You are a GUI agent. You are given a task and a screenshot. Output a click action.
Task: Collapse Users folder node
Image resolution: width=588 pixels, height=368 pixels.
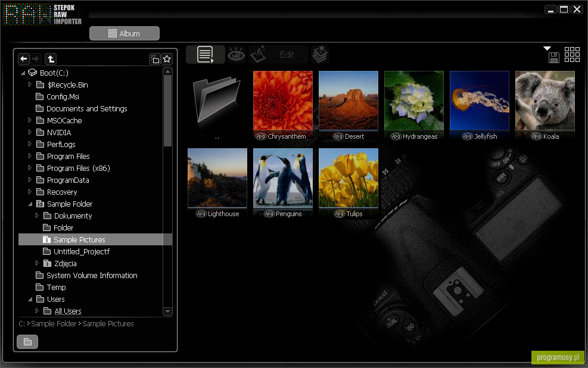click(30, 300)
